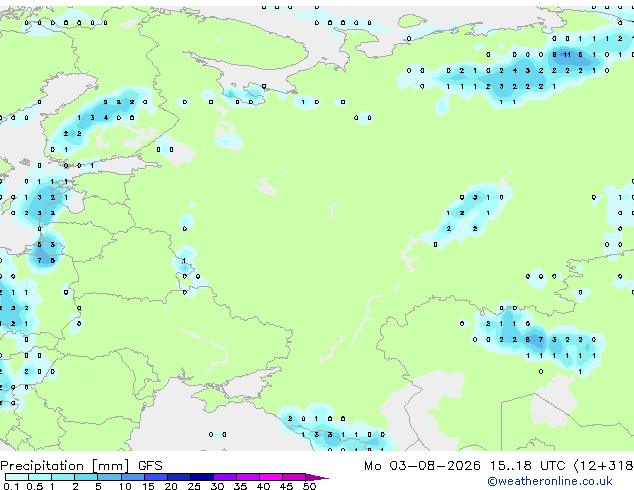Click the '11' precipitation value on the map
The image size is (634, 490).
pyautogui.click(x=567, y=55)
